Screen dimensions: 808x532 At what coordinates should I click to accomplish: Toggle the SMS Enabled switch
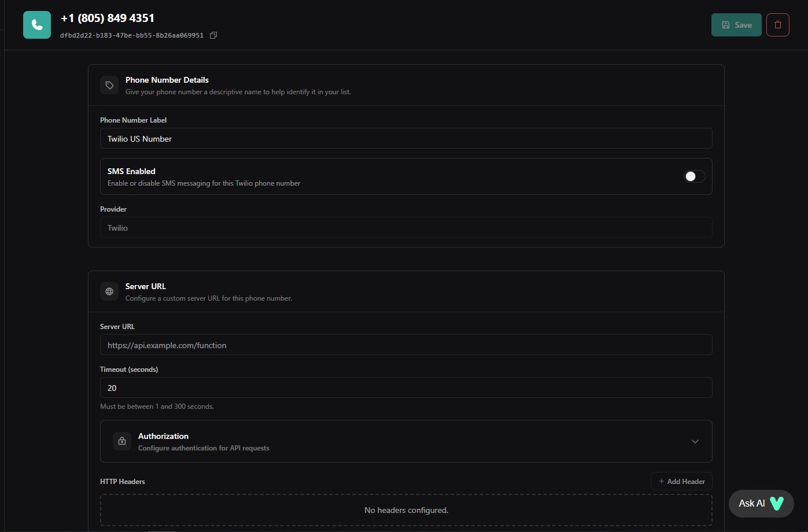(694, 176)
